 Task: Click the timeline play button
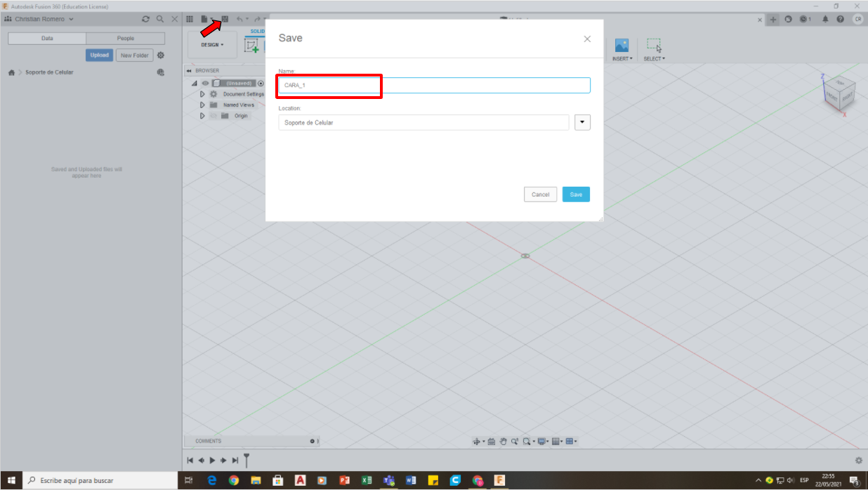[212, 461]
